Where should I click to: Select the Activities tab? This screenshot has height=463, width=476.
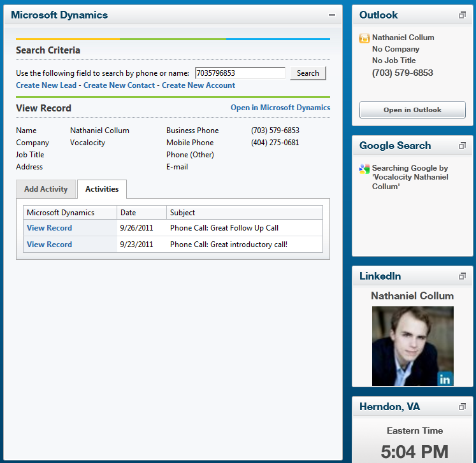tap(102, 189)
